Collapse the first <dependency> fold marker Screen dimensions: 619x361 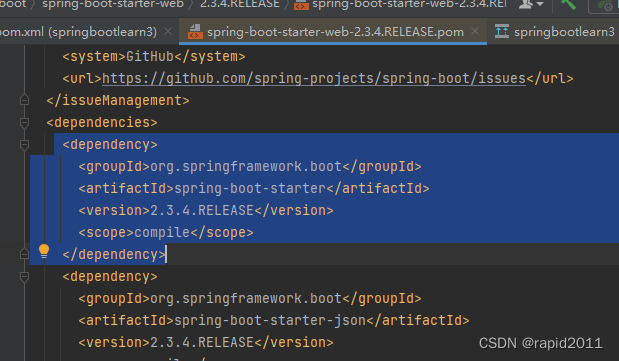pyautogui.click(x=24, y=145)
